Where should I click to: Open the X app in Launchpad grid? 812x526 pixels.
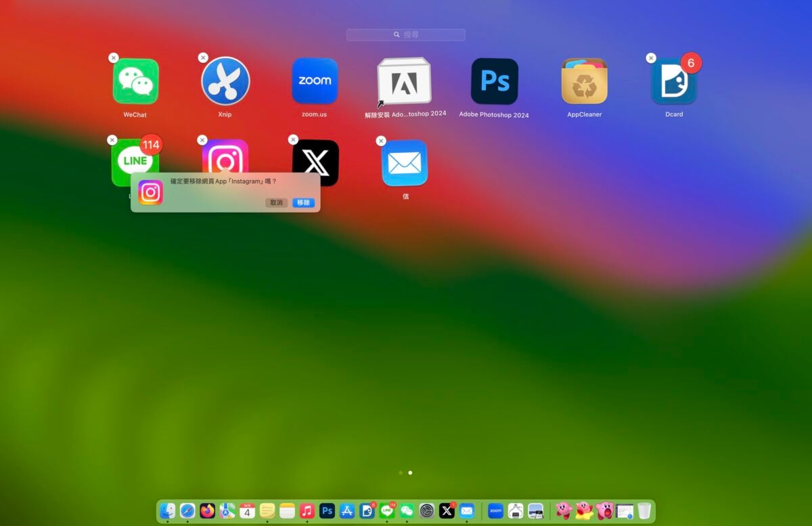(x=315, y=162)
